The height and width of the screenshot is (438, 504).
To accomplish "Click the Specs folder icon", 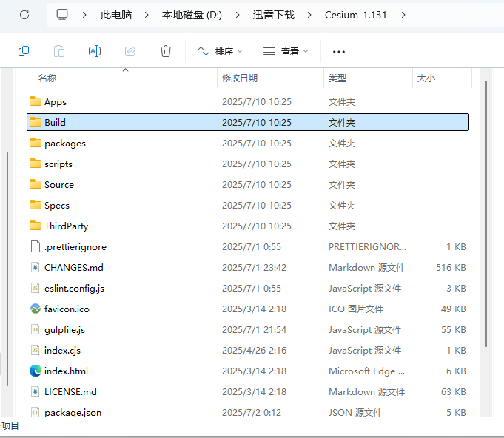I will coord(36,205).
